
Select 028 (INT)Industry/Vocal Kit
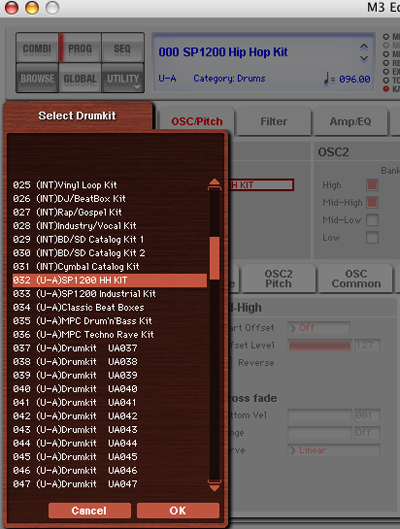(110, 226)
